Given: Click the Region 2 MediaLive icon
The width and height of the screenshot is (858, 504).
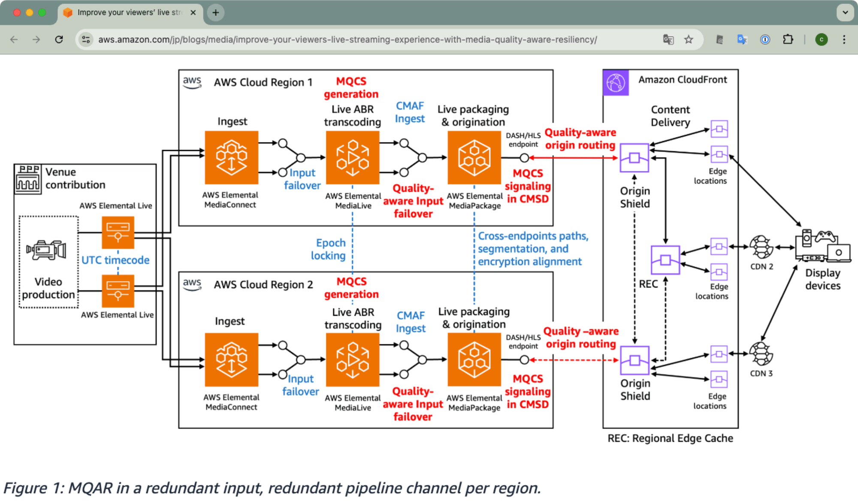Looking at the screenshot, I should coord(353,359).
